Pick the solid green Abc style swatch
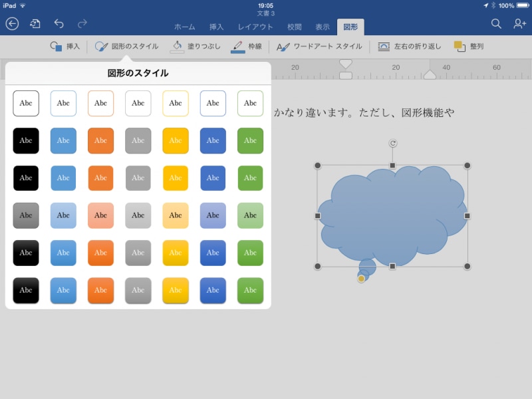The width and height of the screenshot is (532, 399). point(250,140)
